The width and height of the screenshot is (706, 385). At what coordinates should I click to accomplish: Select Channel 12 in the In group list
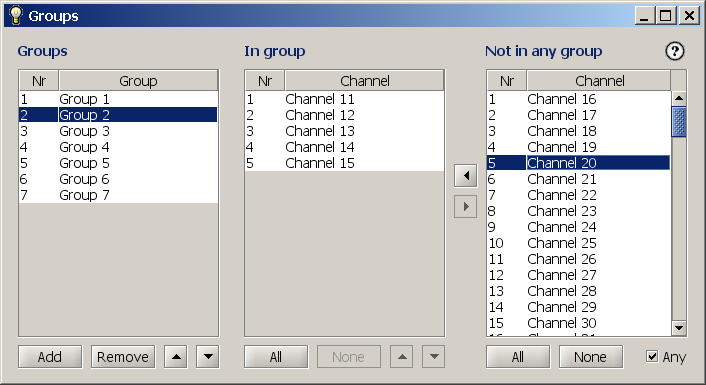344,115
